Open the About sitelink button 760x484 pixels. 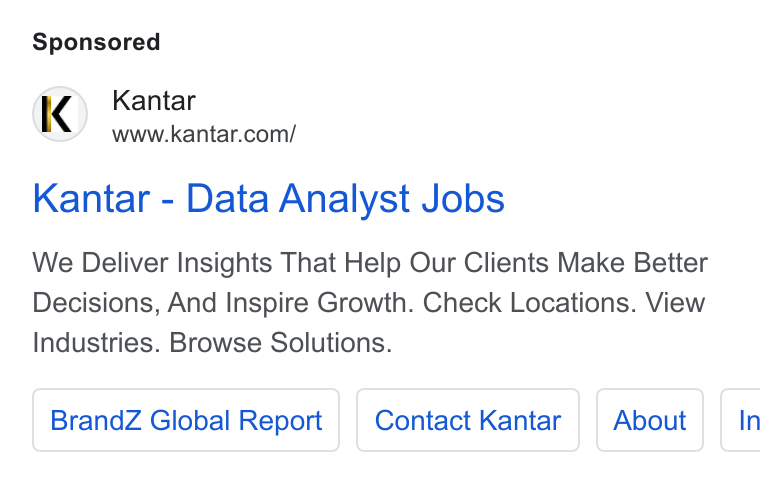tap(650, 420)
